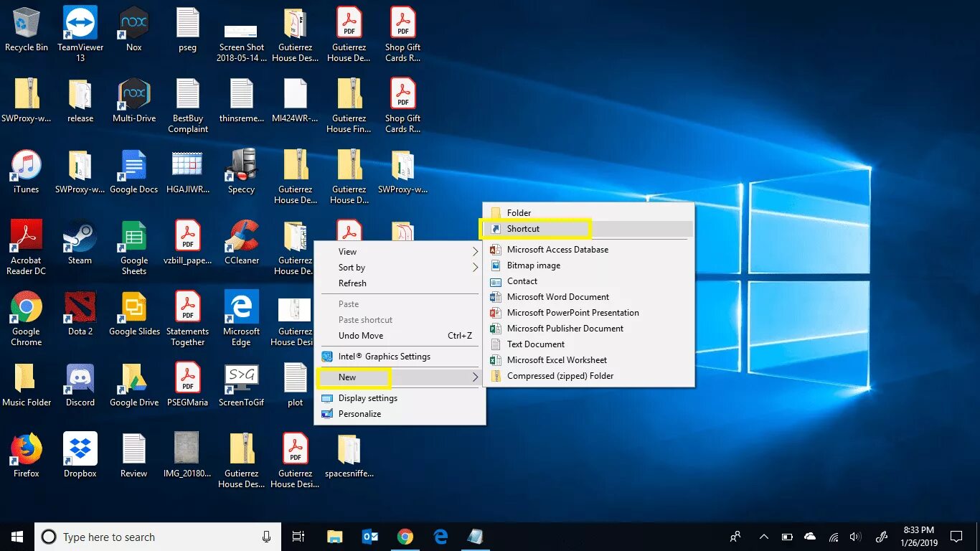The image size is (980, 551).
Task: Select the Screen Shot 2018-05-14 thumbnail file
Action: 242,43
